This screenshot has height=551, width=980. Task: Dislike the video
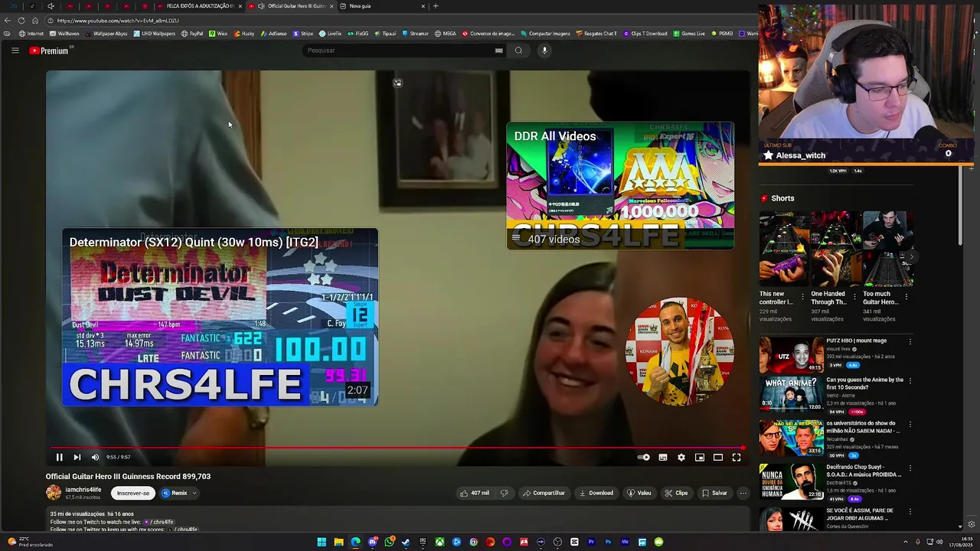click(504, 494)
